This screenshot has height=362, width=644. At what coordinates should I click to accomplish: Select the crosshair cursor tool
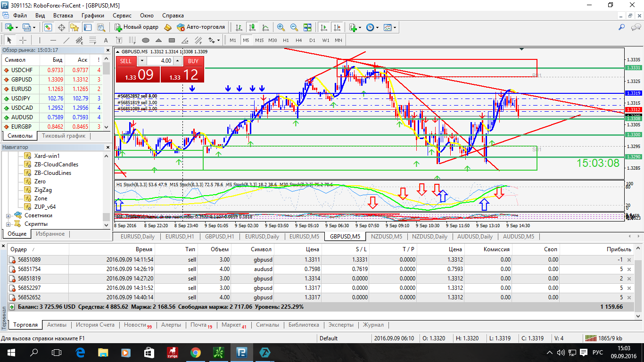click(23, 40)
